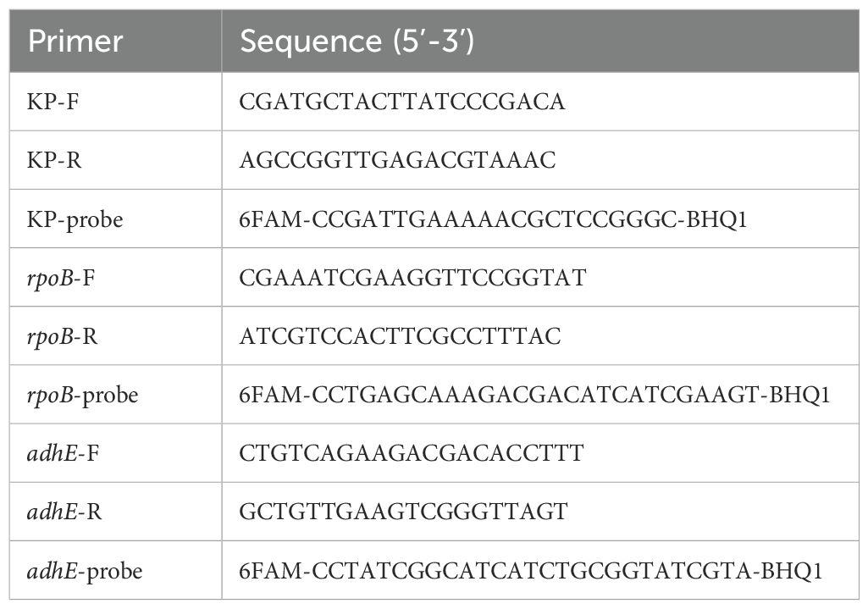This screenshot has width=868, height=609.
Task: Select the KP-R primer cell
Action: tap(55, 161)
